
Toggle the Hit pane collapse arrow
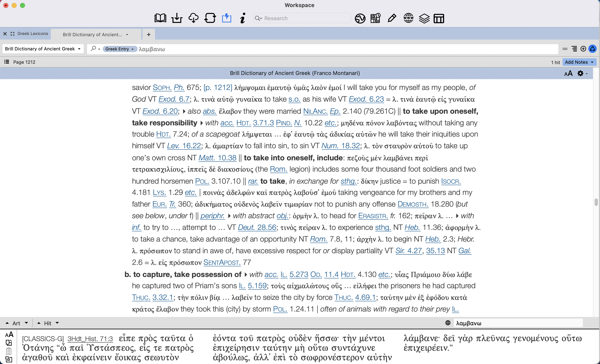coord(39,323)
